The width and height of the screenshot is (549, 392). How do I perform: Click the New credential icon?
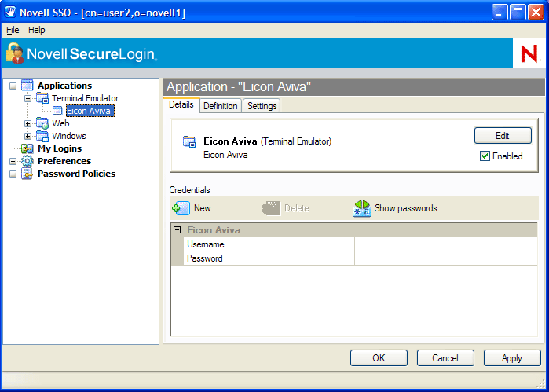[x=181, y=208]
